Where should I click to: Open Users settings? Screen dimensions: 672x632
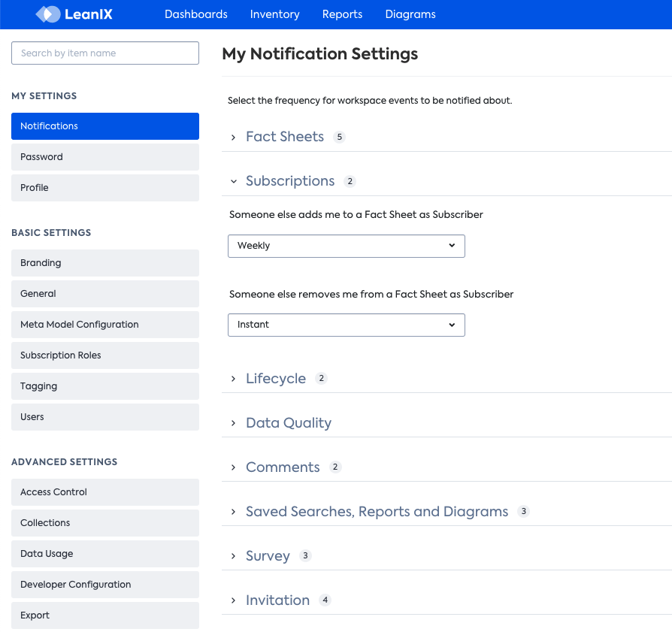click(x=105, y=417)
